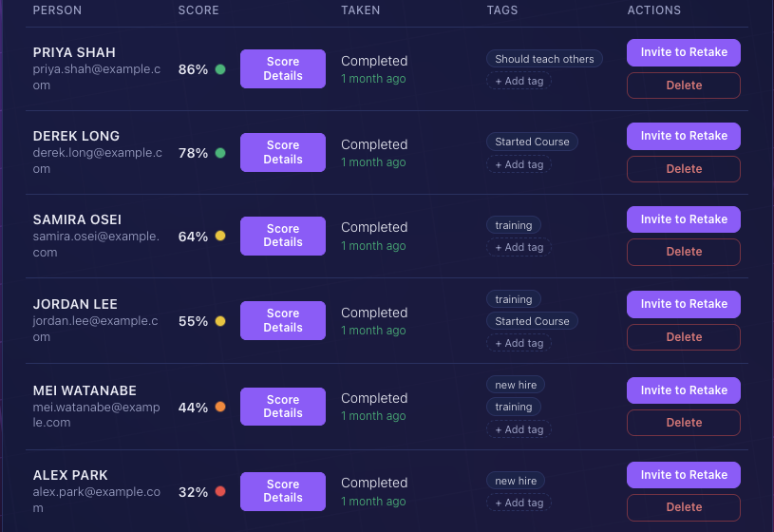Click the email alex.park@example.com

97,500
